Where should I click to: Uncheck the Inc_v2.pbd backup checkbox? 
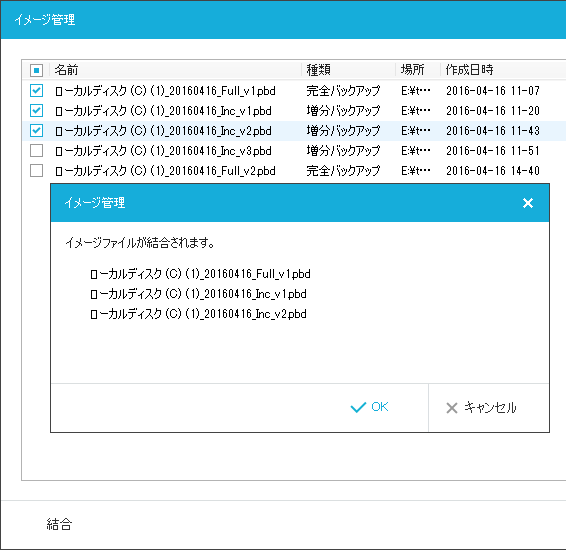[36, 130]
